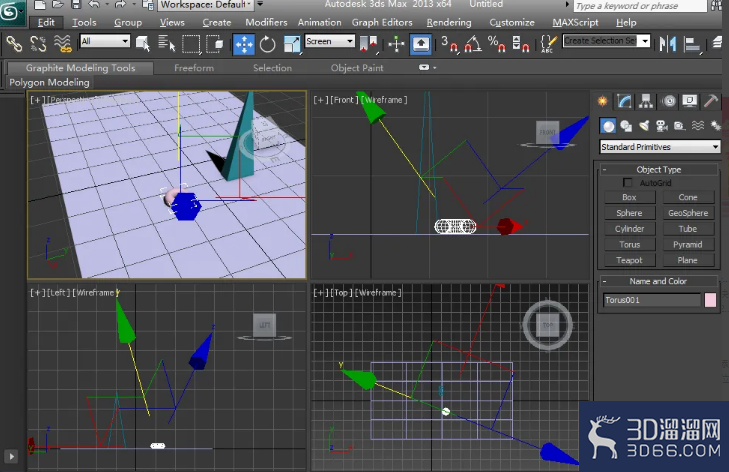Toggle Percent Snap
The image size is (729, 472).
(497, 44)
